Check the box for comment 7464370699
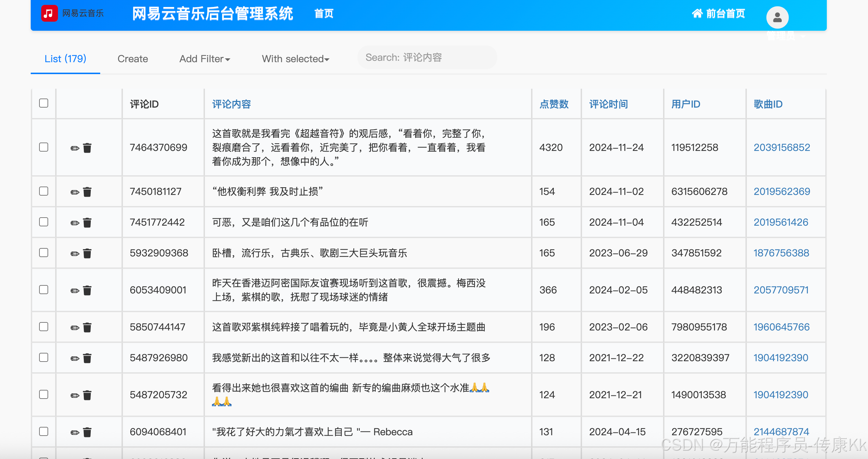 click(x=44, y=147)
